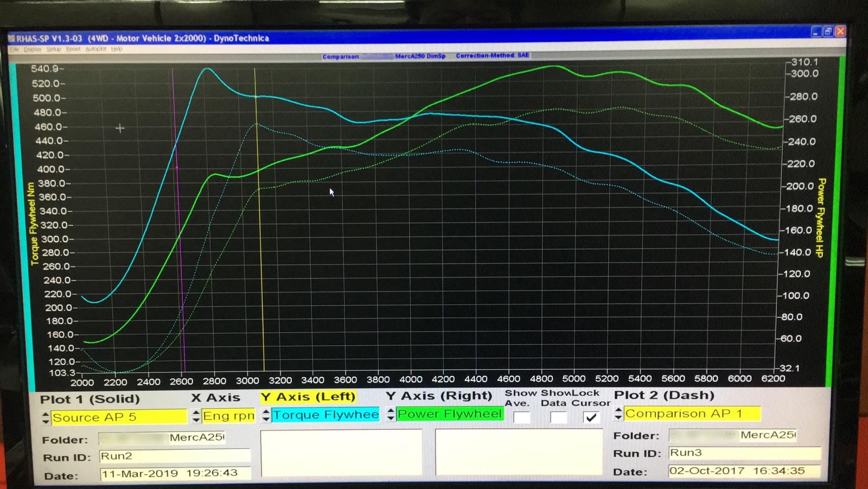Open the Display menu

tap(33, 49)
